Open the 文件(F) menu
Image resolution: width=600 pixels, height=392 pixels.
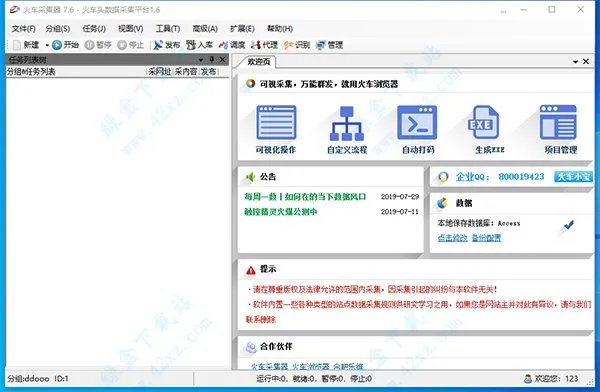tap(23, 29)
